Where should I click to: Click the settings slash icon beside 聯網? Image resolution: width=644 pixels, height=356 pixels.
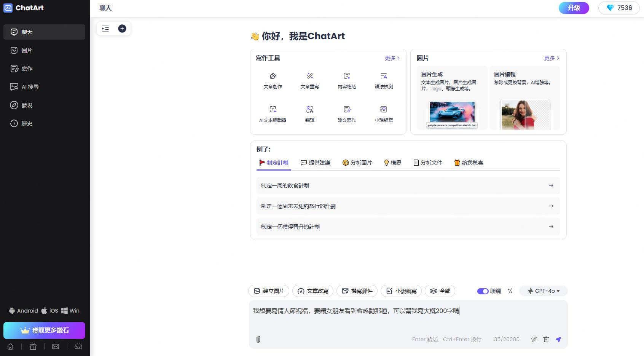(x=510, y=291)
